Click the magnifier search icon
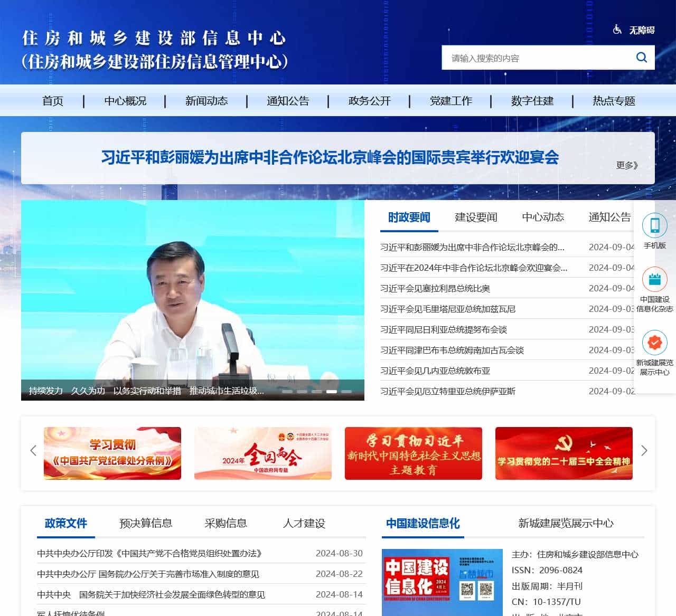The height and width of the screenshot is (616, 676). [641, 58]
